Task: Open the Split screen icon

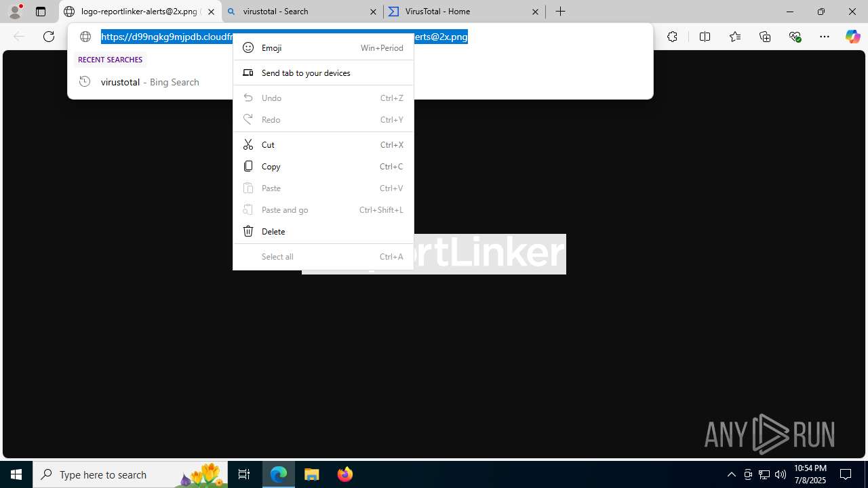Action: (705, 37)
